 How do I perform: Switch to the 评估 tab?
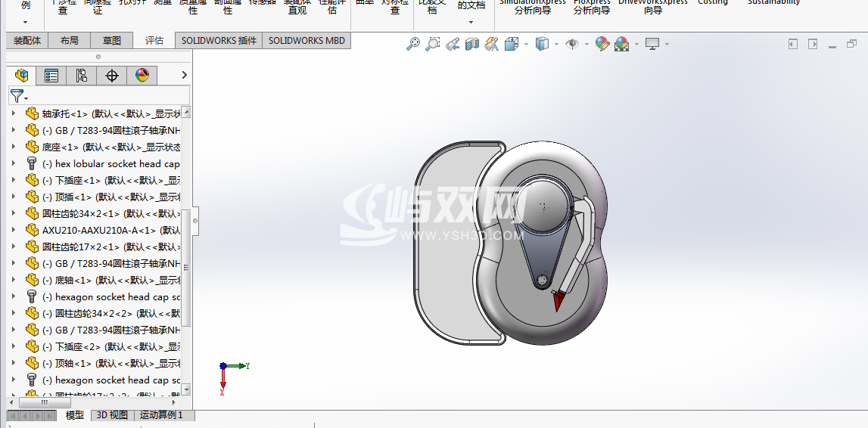(154, 40)
